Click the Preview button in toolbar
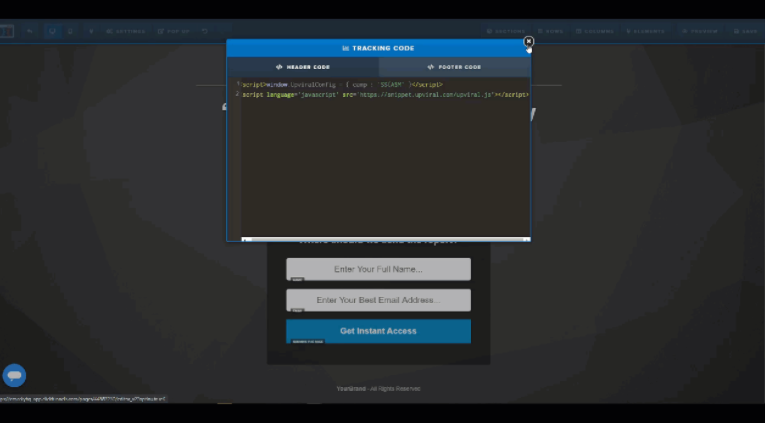This screenshot has width=765, height=423. pos(700,31)
